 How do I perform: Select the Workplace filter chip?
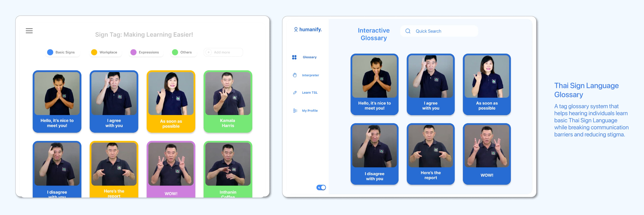coord(105,52)
